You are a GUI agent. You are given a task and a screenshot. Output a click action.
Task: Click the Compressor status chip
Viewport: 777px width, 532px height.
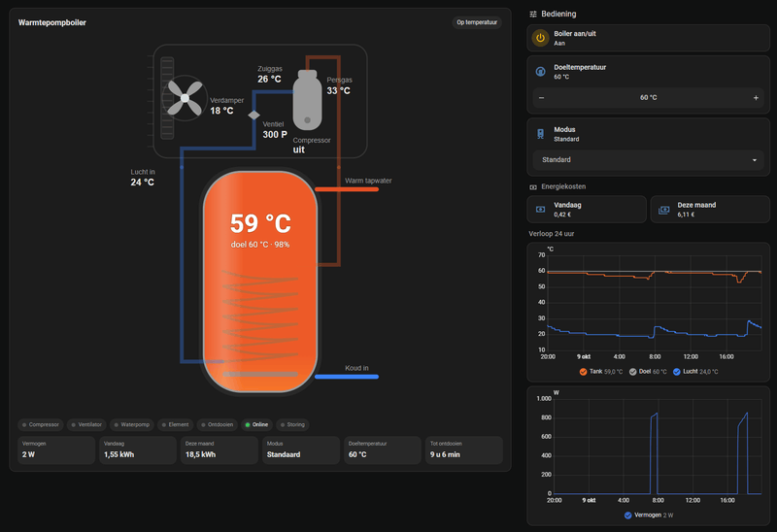40,424
